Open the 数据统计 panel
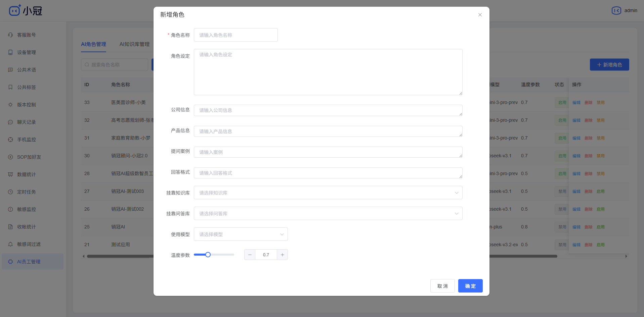Viewport: 644px width, 317px height. click(27, 174)
